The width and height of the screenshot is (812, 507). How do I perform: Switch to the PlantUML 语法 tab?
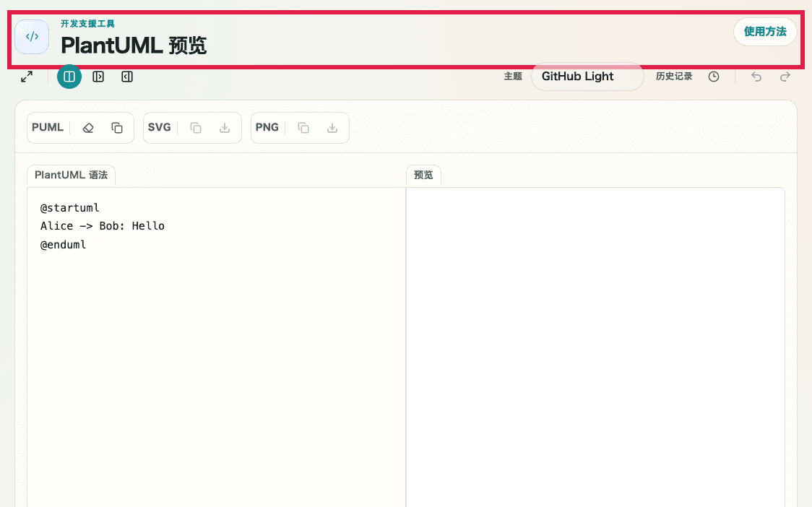(x=71, y=174)
